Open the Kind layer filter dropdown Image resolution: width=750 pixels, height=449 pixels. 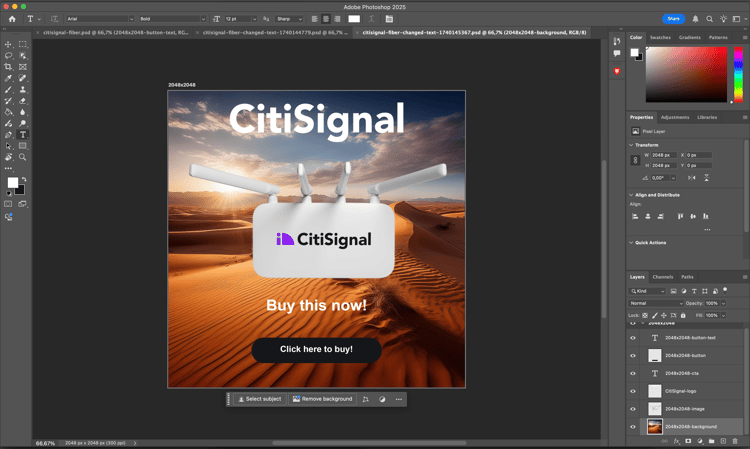(x=647, y=291)
